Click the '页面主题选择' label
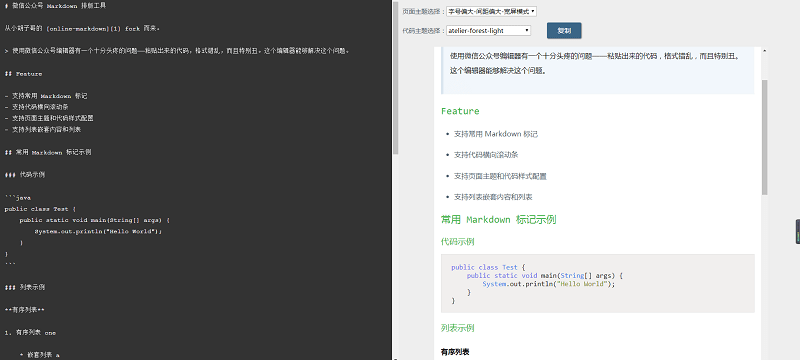This screenshot has width=800, height=360. (x=423, y=11)
